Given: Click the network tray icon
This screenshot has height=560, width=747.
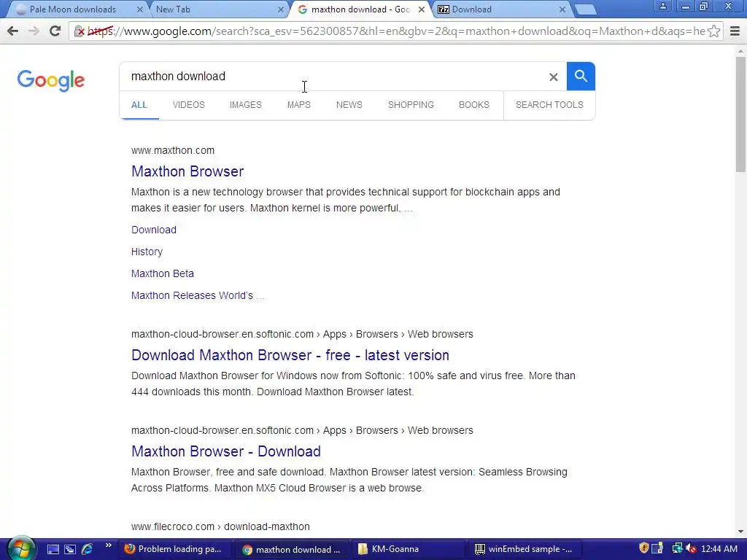Looking at the screenshot, I should pyautogui.click(x=676, y=549).
